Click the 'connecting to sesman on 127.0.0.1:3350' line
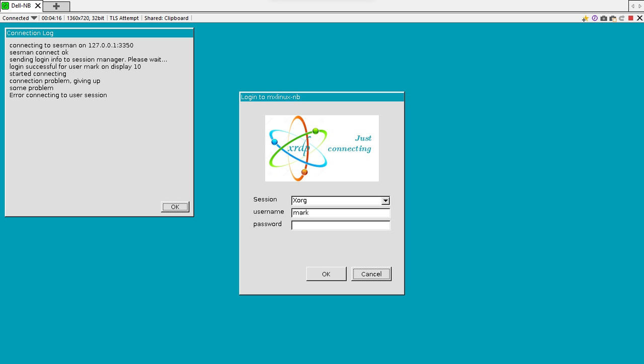 pos(71,45)
